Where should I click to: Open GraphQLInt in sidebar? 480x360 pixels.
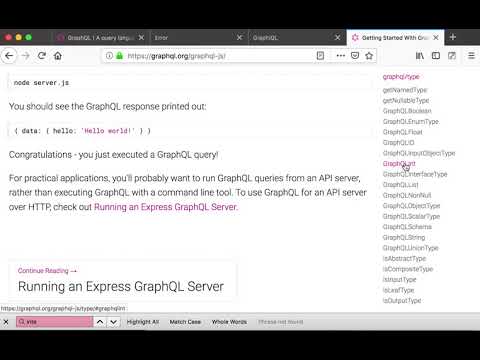pos(399,164)
